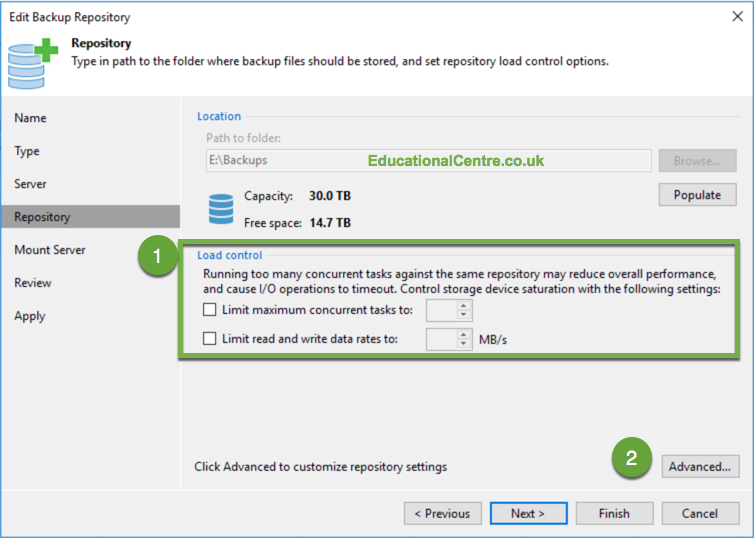Select the Review step in sidebar
The width and height of the screenshot is (754, 538).
click(x=33, y=283)
